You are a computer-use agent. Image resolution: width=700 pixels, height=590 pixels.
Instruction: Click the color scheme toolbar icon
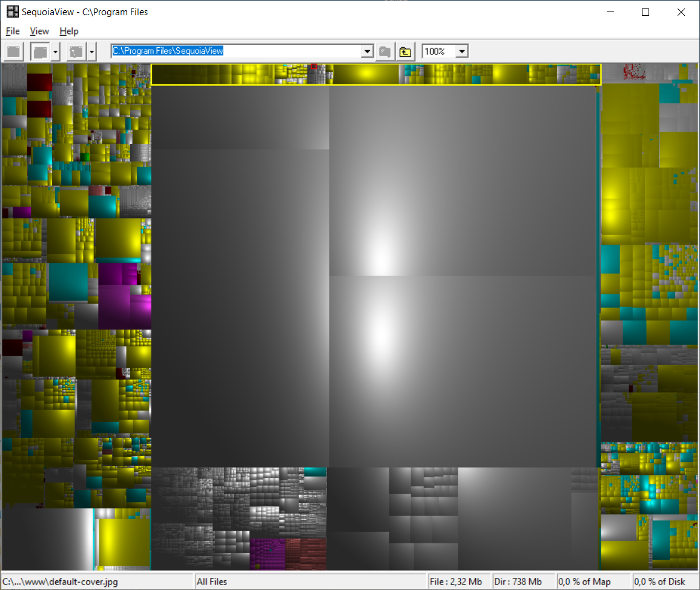pyautogui.click(x=76, y=51)
